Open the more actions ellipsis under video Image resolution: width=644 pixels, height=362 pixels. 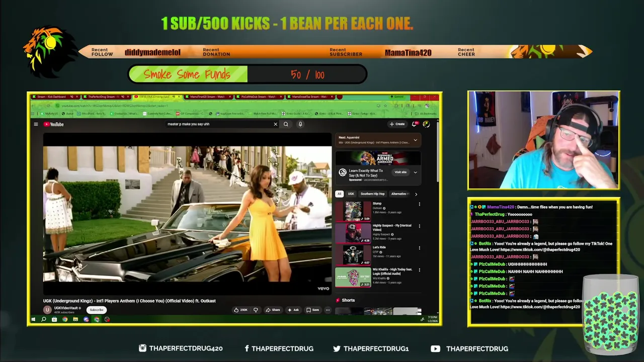point(328,310)
